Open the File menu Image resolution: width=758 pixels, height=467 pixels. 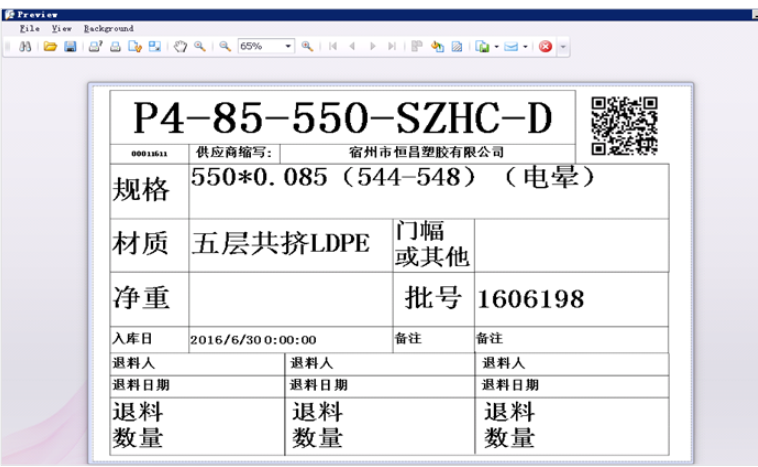pos(29,29)
